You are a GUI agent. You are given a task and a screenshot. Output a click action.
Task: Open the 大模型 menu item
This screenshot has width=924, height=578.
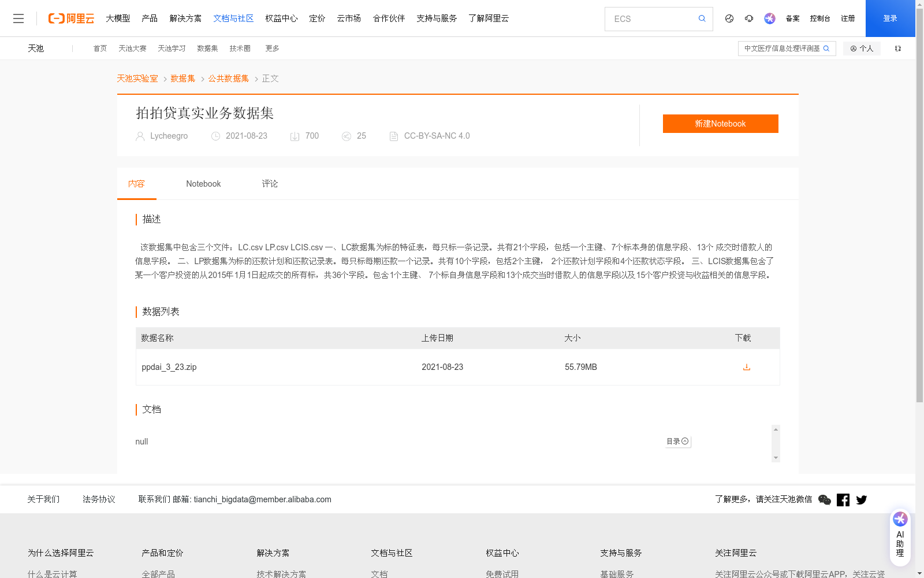[118, 18]
